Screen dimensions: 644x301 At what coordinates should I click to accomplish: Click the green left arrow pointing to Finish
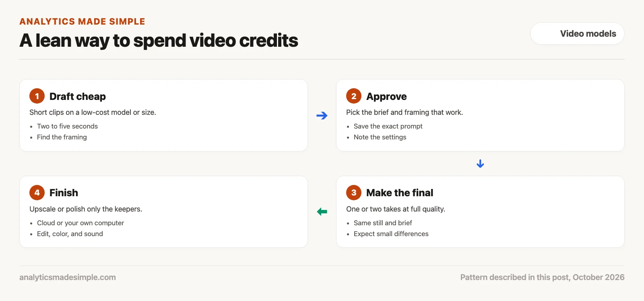322,212
